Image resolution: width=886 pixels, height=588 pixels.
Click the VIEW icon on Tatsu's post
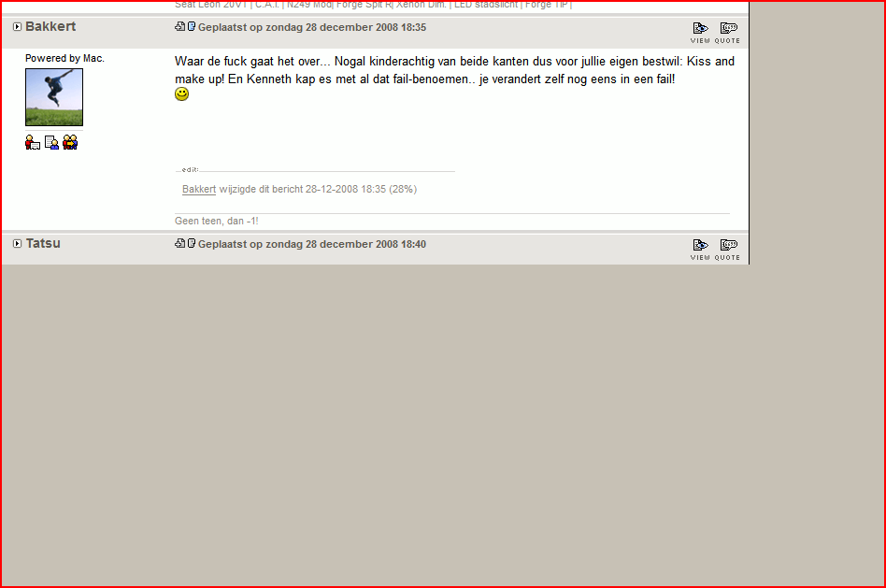pos(700,250)
